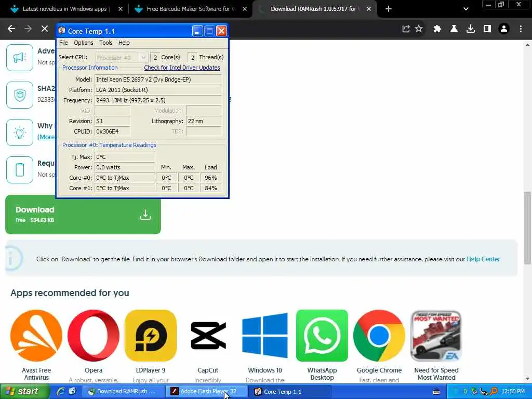This screenshot has width=532, height=399.
Task: Open the Help menu in Core Temp
Action: pyautogui.click(x=124, y=43)
